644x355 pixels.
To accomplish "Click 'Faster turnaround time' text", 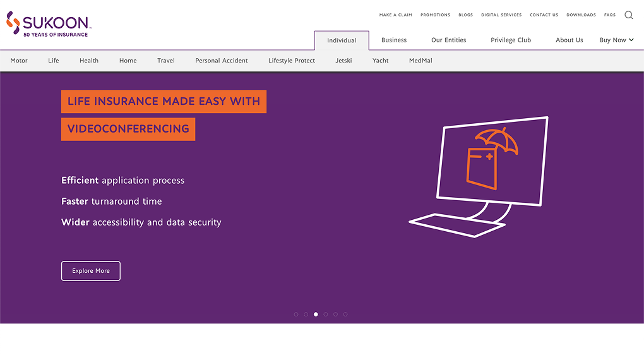I will click(x=111, y=202).
